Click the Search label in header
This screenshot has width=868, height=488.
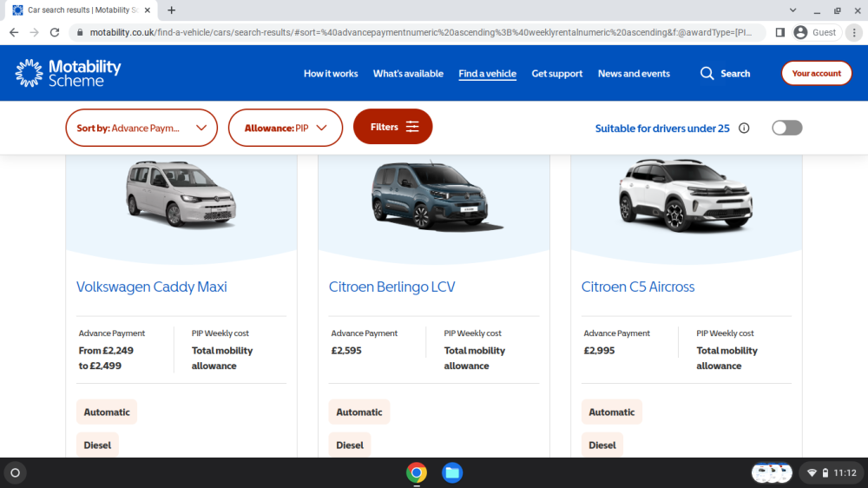[x=735, y=73]
